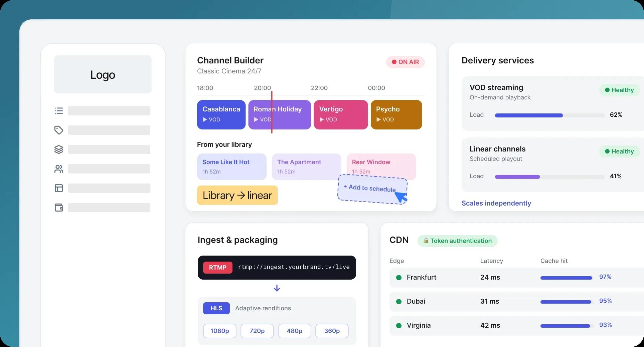Select the 1080p rendition chip
This screenshot has height=347, width=644.
point(220,331)
